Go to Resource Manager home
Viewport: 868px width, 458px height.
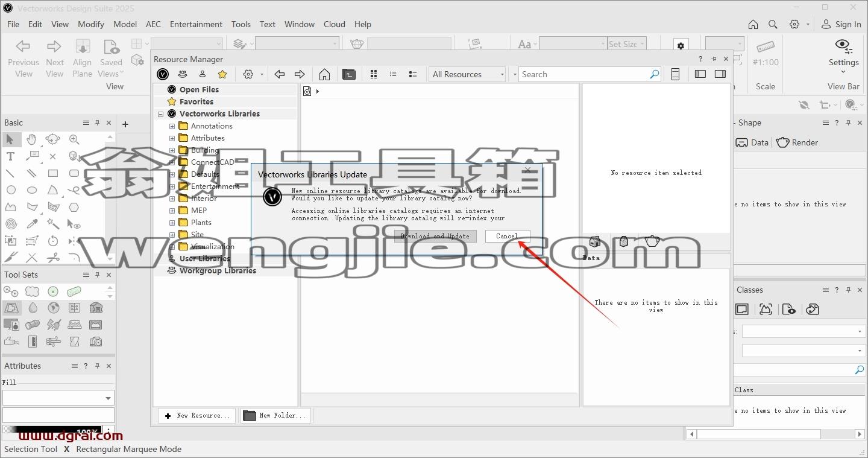(324, 74)
